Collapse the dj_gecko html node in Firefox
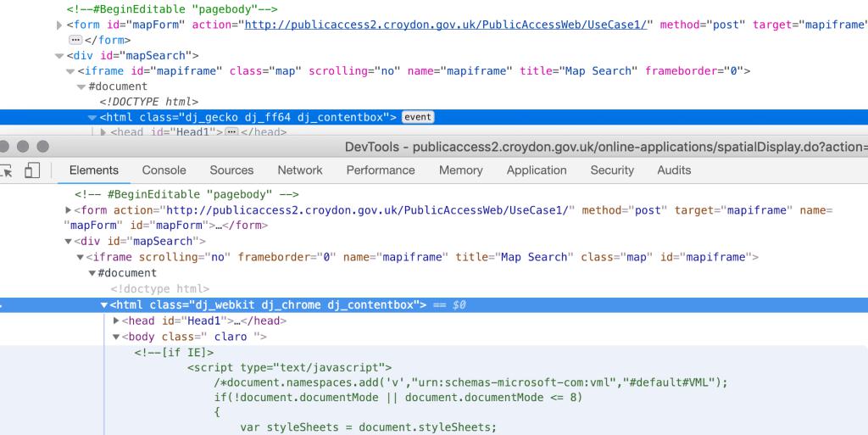The height and width of the screenshot is (435, 868). coord(92,117)
